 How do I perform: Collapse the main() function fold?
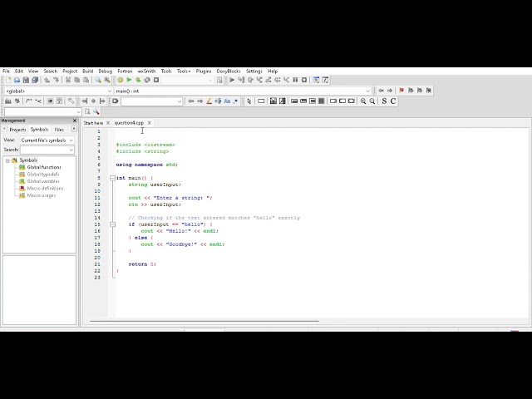[x=112, y=178]
